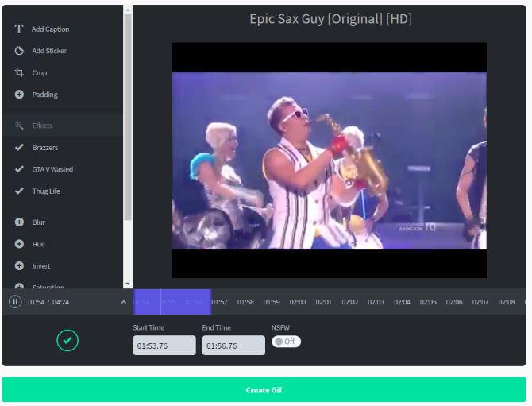This screenshot has width=532, height=406.
Task: Click the Start Time input field
Action: (164, 346)
